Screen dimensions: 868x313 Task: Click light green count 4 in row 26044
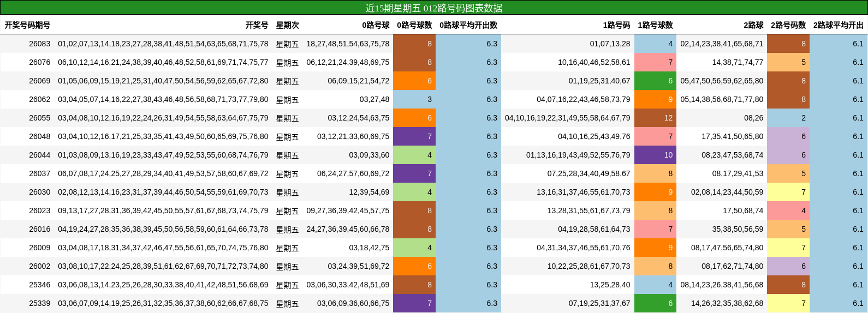click(414, 155)
